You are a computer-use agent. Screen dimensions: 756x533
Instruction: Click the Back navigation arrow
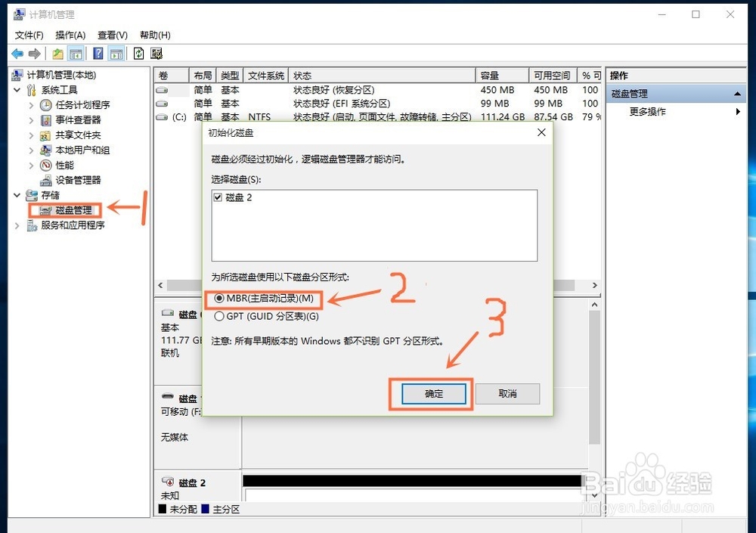pyautogui.click(x=17, y=53)
